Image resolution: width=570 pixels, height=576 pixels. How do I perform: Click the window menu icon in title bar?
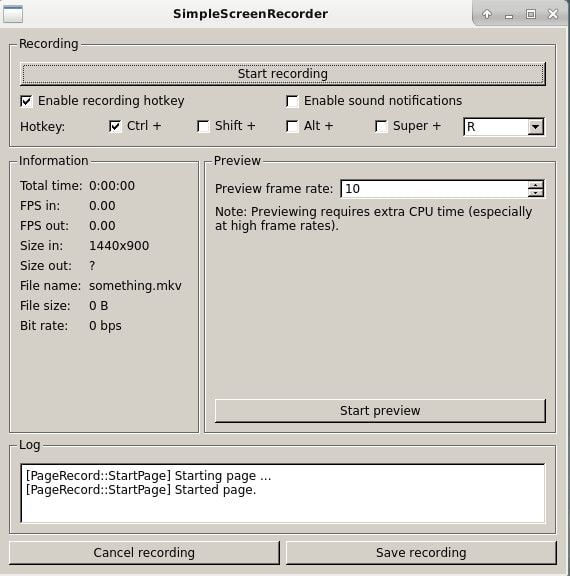(13, 14)
